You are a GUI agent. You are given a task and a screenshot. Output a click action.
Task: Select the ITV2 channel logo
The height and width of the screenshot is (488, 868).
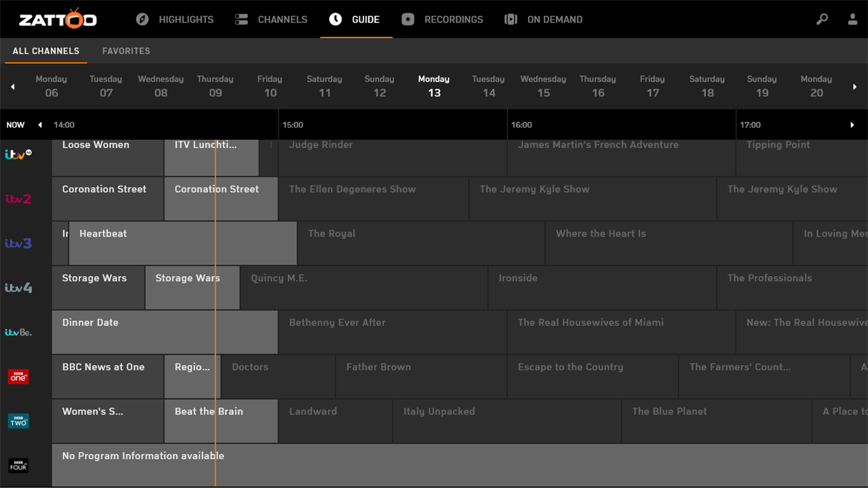(18, 199)
